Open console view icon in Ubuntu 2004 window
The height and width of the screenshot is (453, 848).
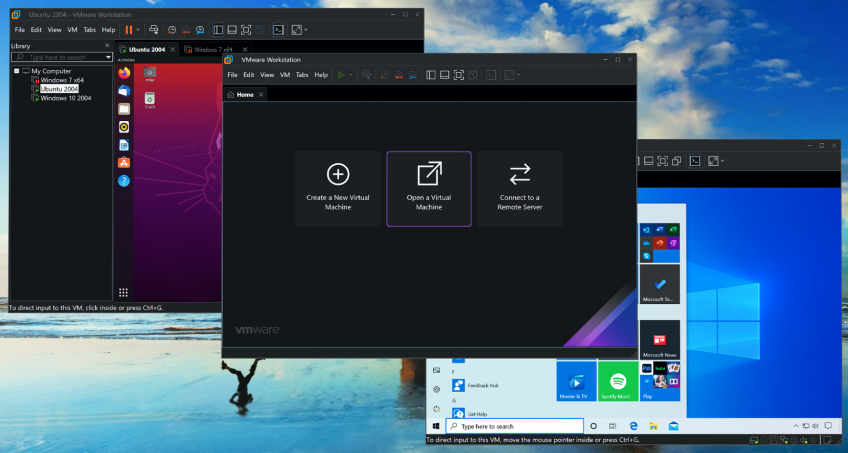(x=279, y=30)
